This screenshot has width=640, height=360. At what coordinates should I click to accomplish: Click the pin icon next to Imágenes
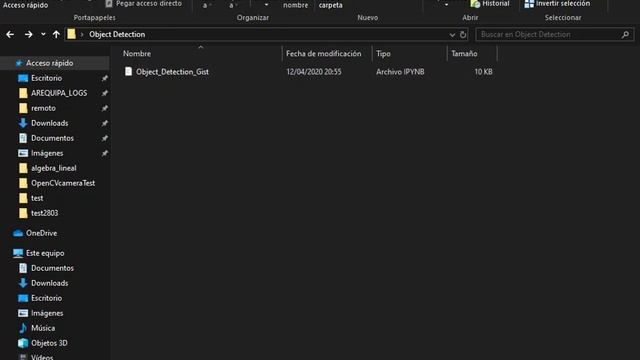(104, 153)
